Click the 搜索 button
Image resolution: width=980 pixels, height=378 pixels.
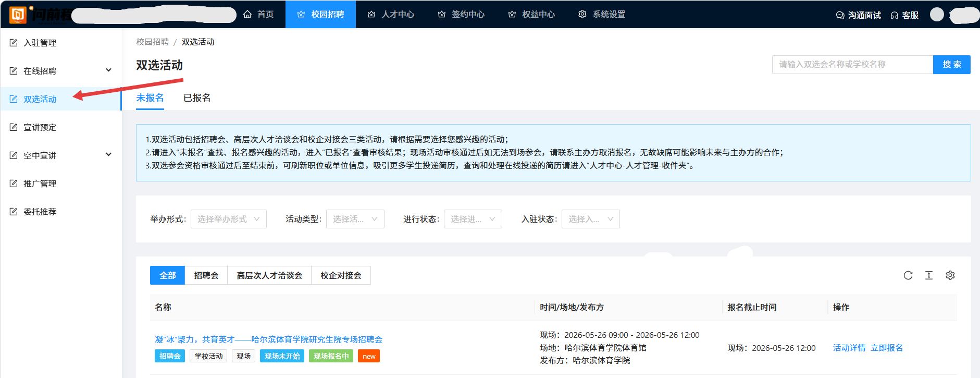click(952, 65)
